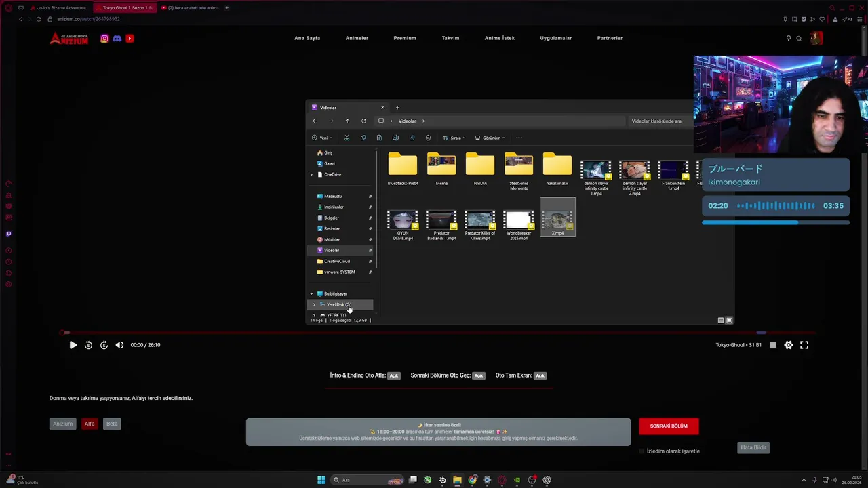
Task: Refresh the Videolar folder view
Action: 363,121
